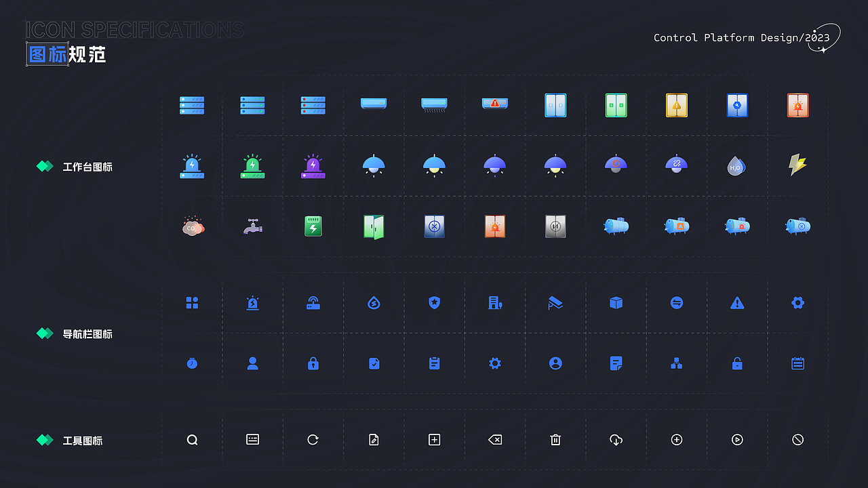Select the office building navigation icon

[x=495, y=303]
